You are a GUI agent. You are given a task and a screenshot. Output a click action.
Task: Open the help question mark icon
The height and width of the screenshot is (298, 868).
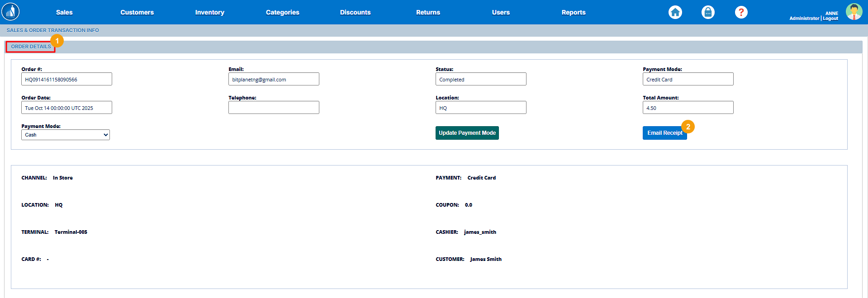[741, 12]
